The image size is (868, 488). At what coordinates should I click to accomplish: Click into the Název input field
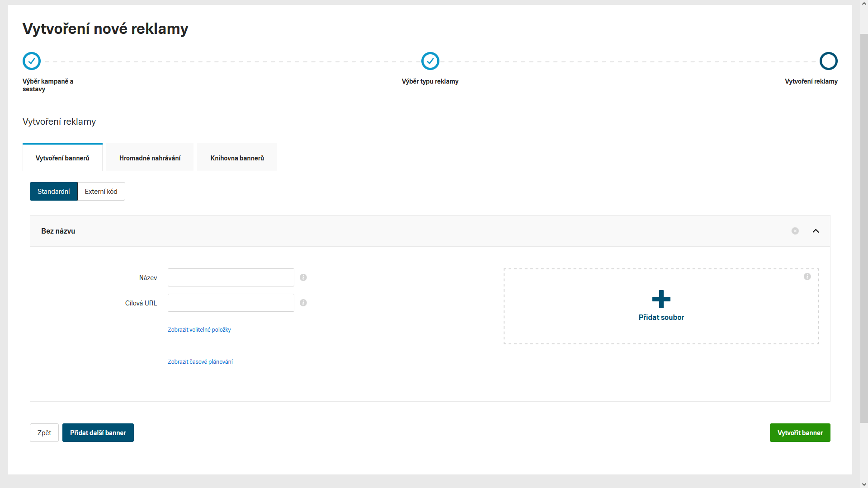(231, 277)
